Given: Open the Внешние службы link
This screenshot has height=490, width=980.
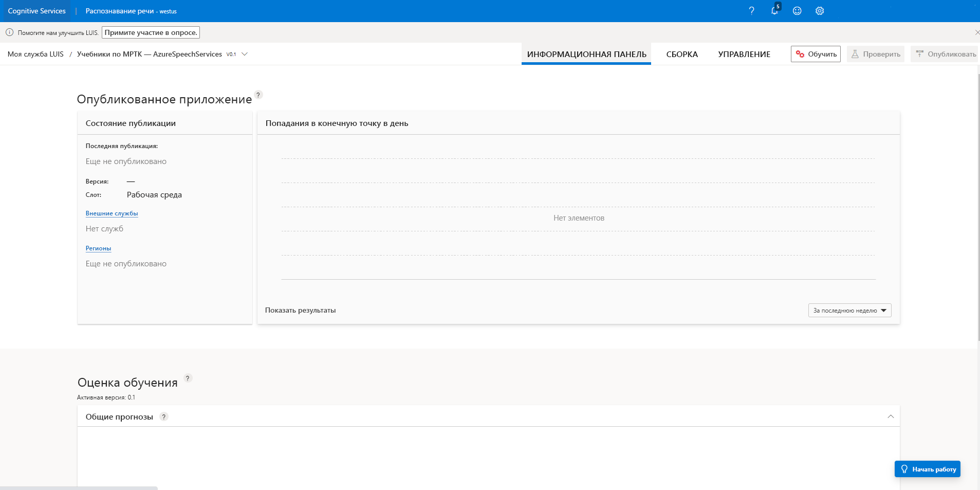Looking at the screenshot, I should point(112,213).
